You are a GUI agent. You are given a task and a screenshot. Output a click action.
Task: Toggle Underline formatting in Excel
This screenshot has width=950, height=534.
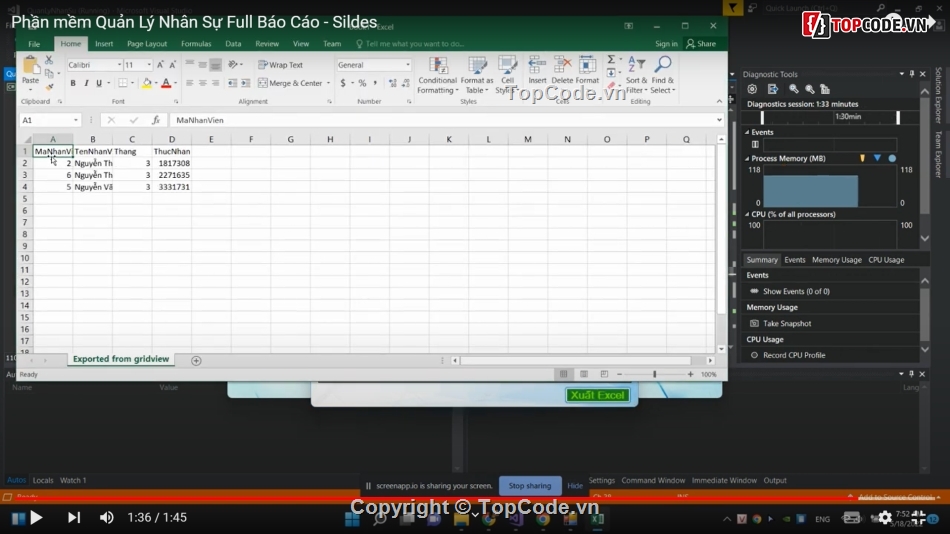(99, 83)
